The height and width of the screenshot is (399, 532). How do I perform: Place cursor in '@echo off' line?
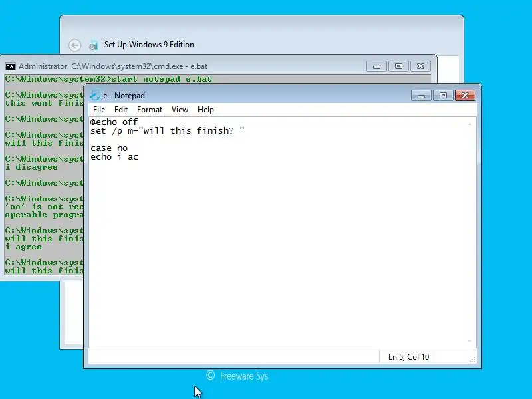click(114, 122)
